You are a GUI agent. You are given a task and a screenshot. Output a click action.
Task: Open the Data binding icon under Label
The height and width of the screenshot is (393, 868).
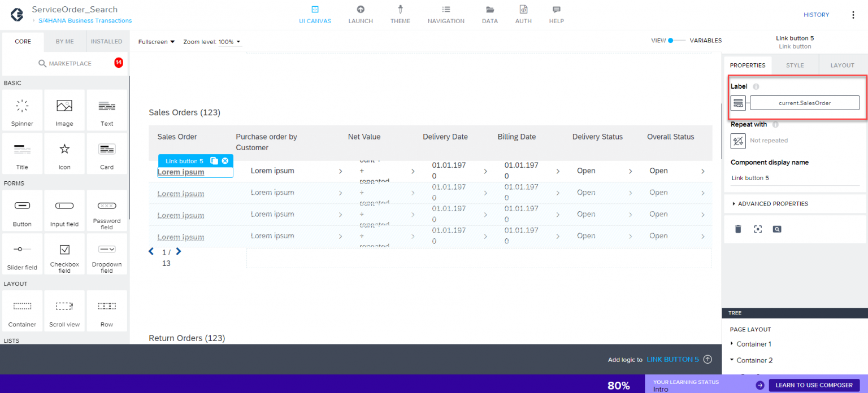pos(738,103)
